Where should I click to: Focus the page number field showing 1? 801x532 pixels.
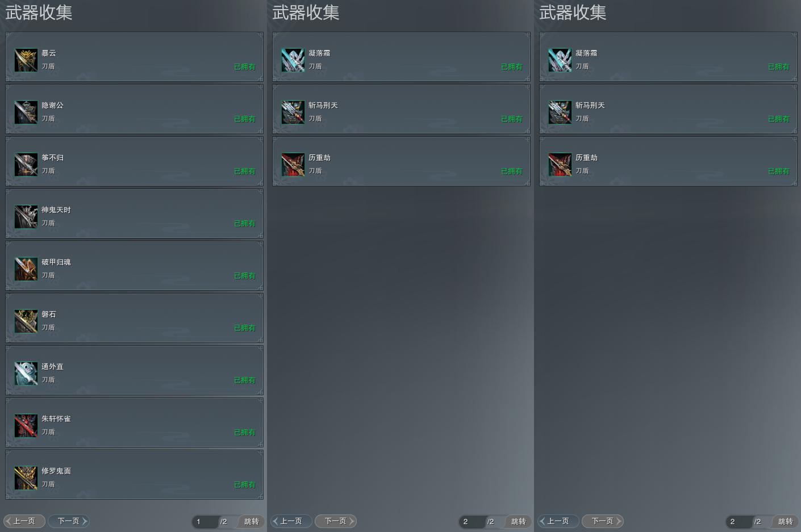tap(205, 521)
